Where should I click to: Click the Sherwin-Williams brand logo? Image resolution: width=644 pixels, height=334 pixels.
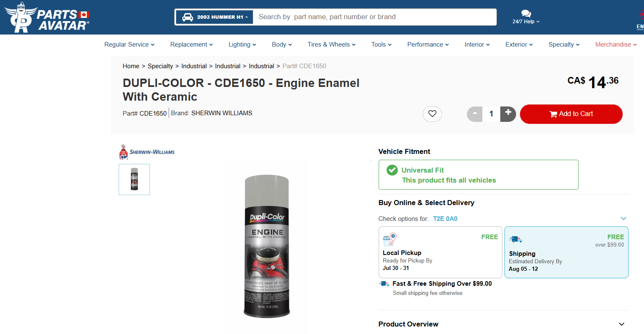(147, 152)
